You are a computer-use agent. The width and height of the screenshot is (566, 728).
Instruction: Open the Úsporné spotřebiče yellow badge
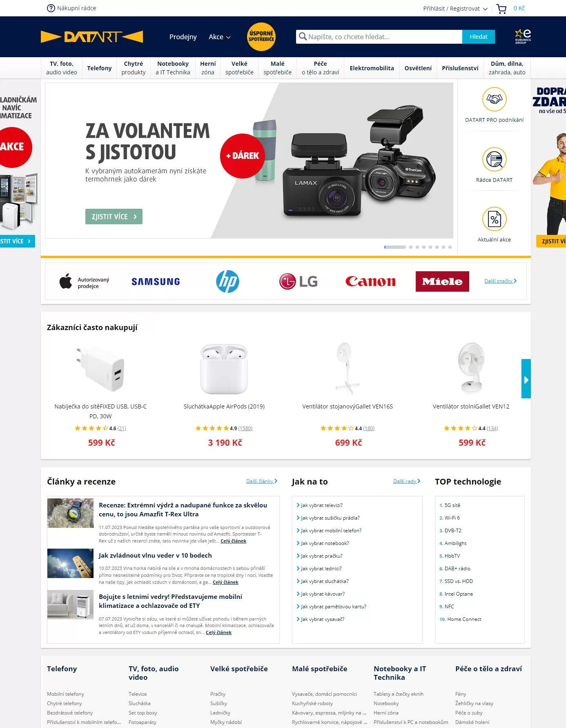261,37
